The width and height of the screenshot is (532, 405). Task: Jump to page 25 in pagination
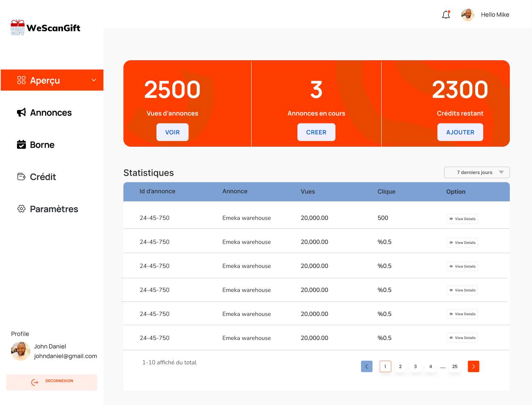(x=455, y=367)
